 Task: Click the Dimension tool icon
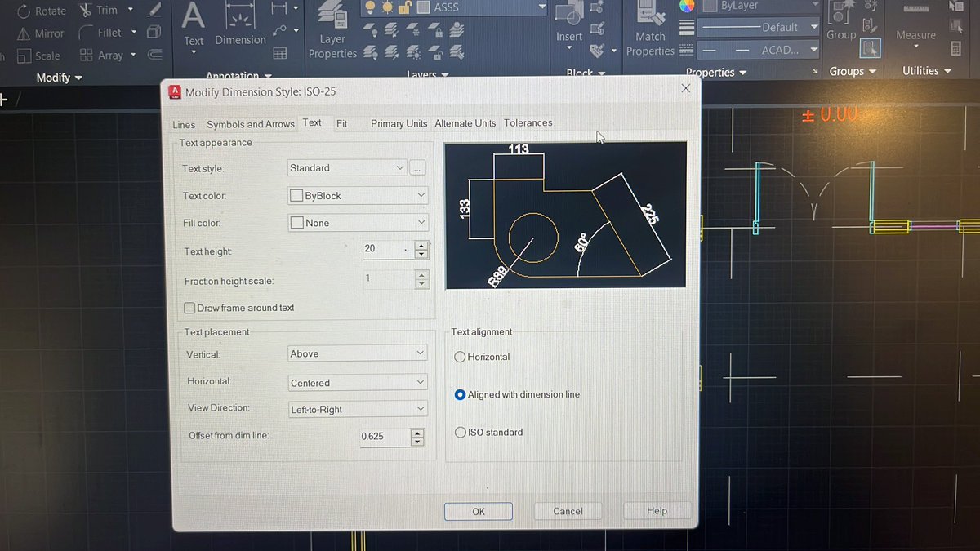[x=240, y=24]
